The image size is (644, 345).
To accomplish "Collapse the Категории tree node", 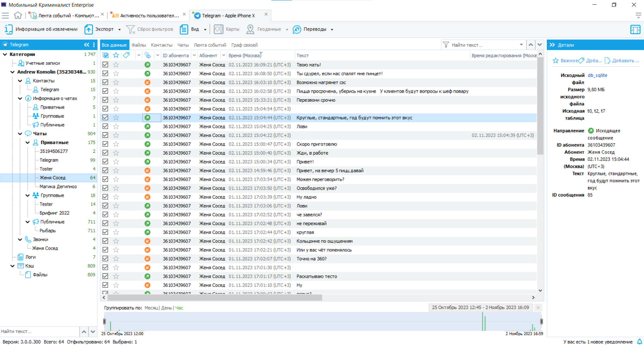I will tap(5, 54).
